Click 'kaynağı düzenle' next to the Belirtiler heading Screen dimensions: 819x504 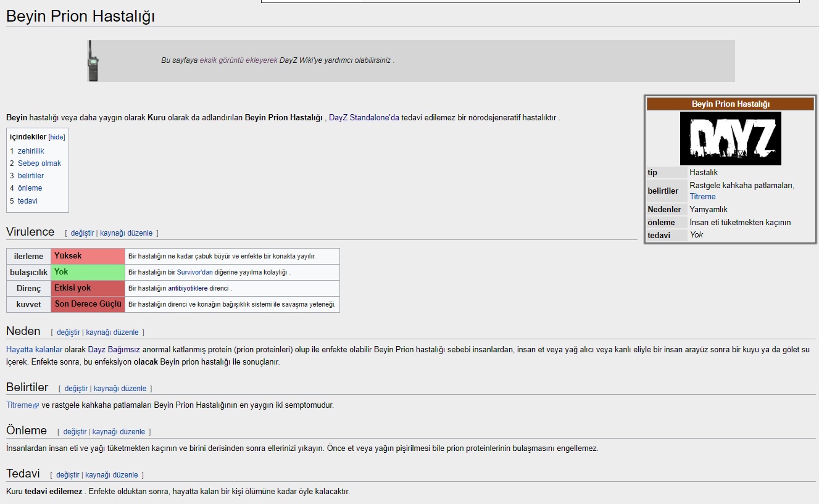(x=120, y=389)
